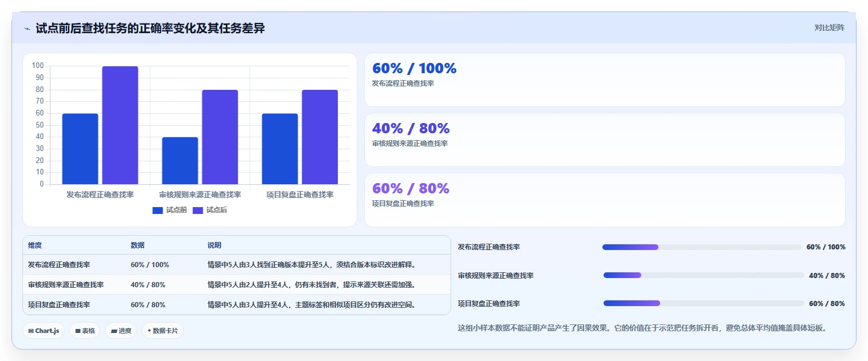868x361 pixels.
Task: Click the 60% / 100% value in the table
Action: click(x=150, y=265)
